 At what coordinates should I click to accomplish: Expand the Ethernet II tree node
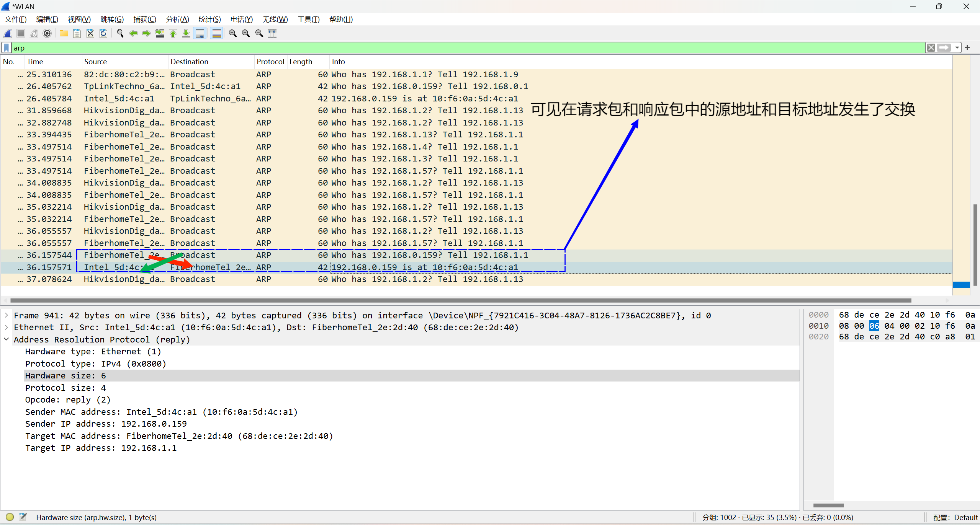pos(7,327)
